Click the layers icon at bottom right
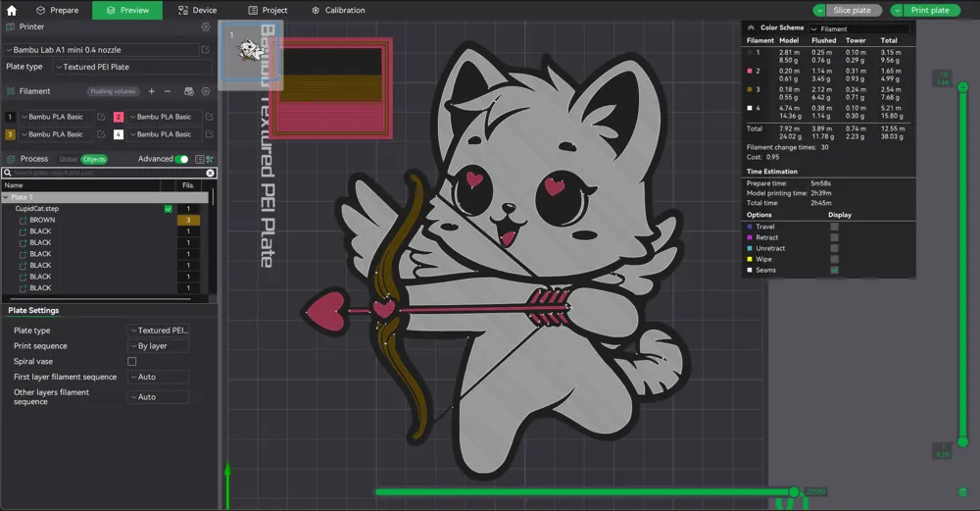The image size is (980, 511). [x=962, y=492]
